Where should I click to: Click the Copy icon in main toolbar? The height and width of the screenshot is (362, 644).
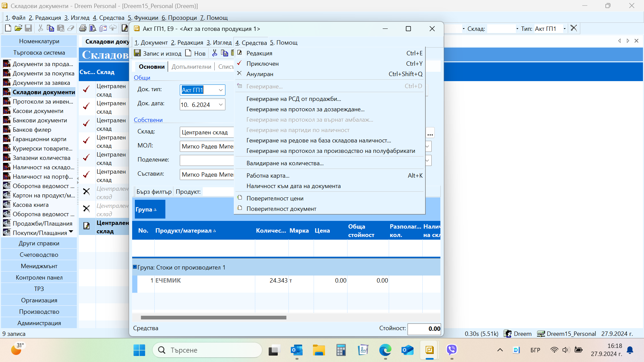(50, 28)
